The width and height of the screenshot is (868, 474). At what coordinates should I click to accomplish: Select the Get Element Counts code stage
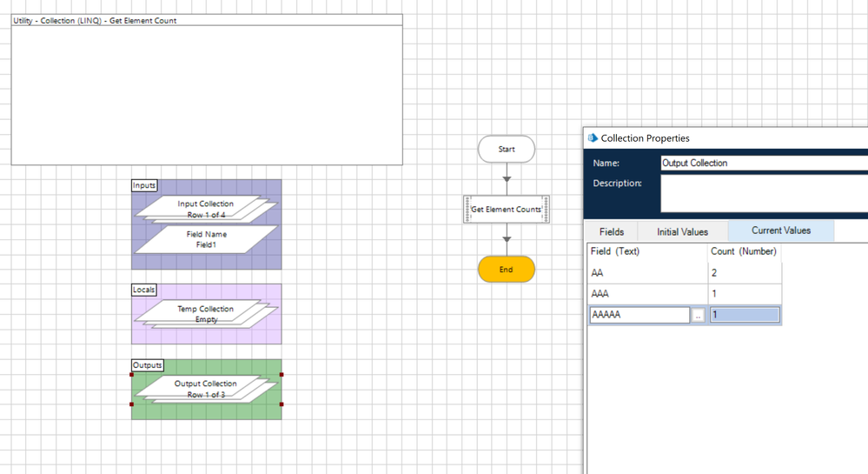tap(507, 210)
